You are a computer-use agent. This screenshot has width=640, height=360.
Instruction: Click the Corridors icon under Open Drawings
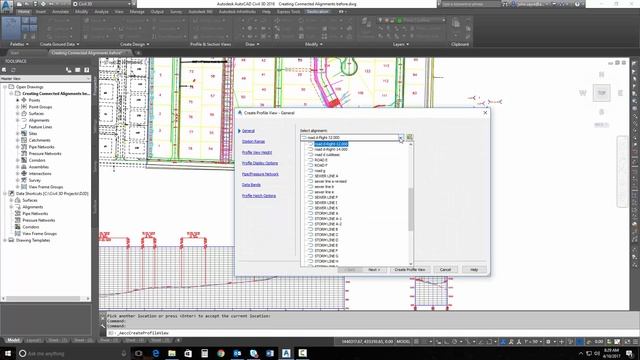pyautogui.click(x=24, y=160)
